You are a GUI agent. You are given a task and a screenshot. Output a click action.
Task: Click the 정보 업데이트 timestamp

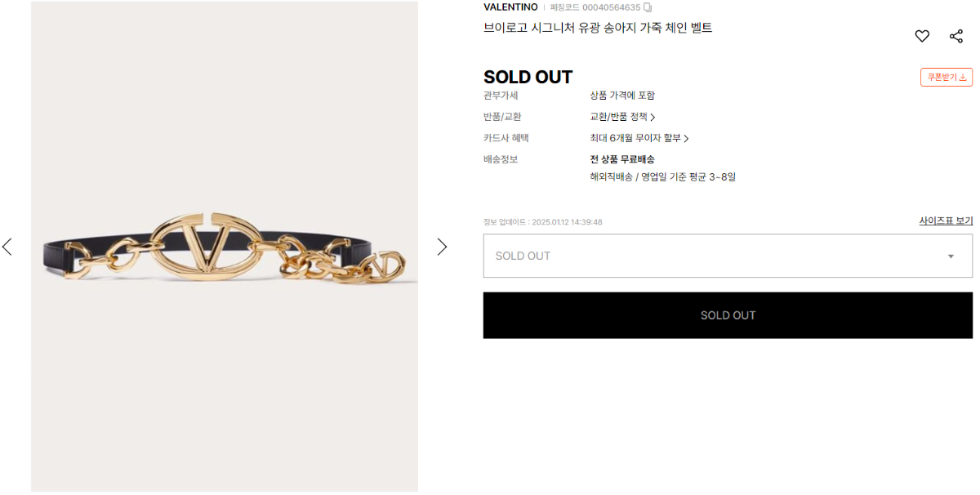542,222
